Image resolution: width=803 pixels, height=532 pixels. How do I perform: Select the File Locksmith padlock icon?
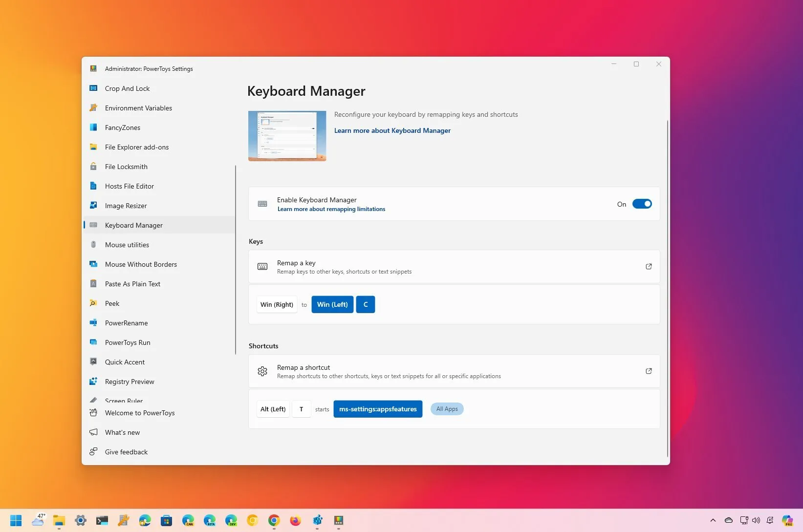93,167
